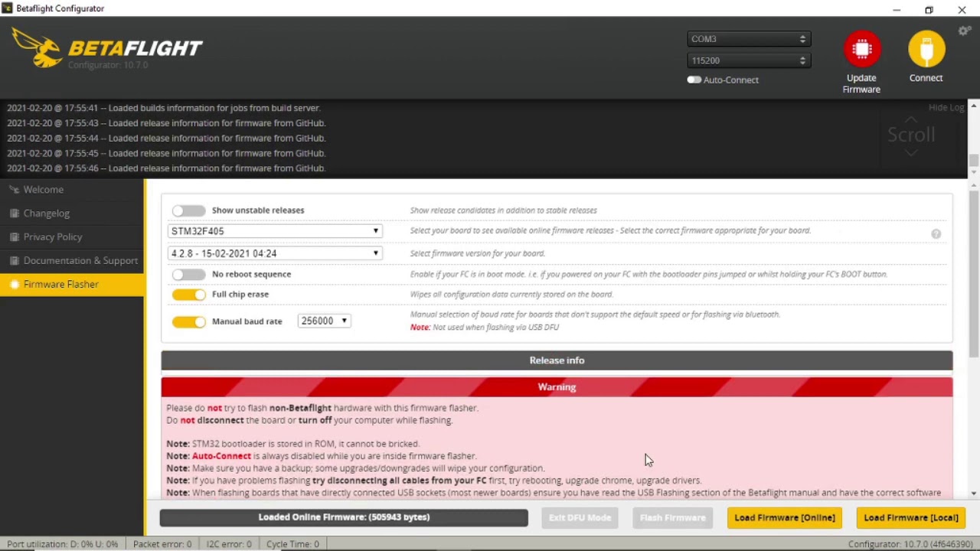This screenshot has height=551, width=980.
Task: Click the Hide Log link
Action: pyautogui.click(x=946, y=108)
